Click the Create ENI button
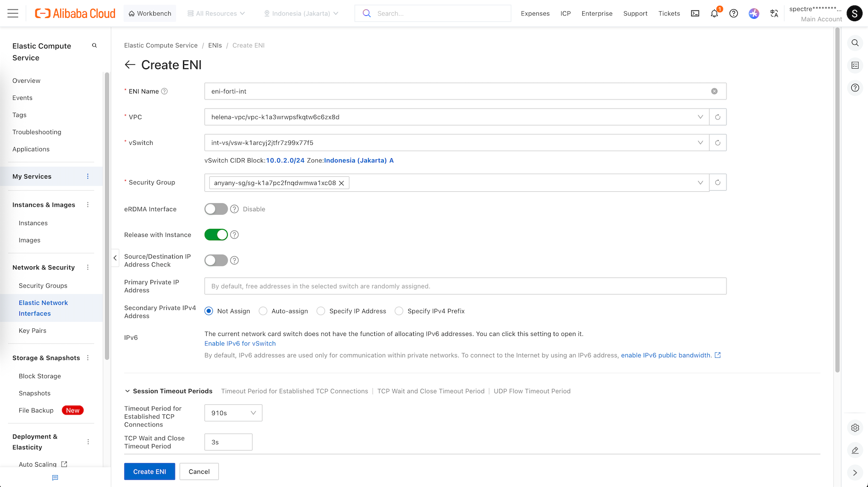This screenshot has height=487, width=868. 149,472
